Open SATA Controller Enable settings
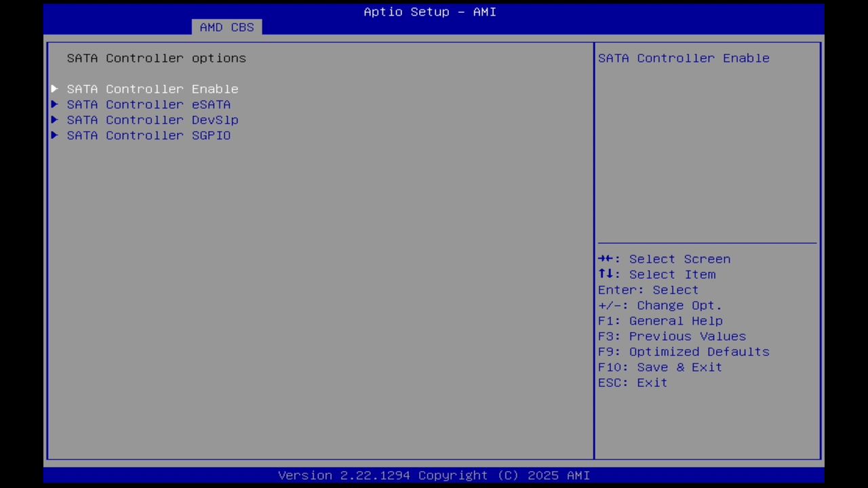The image size is (868, 488). tap(152, 89)
